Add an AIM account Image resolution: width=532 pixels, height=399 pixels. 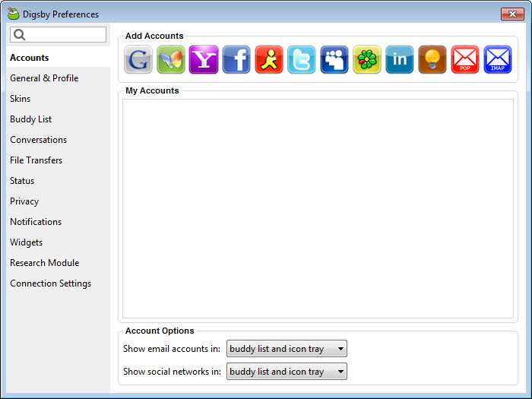click(269, 60)
